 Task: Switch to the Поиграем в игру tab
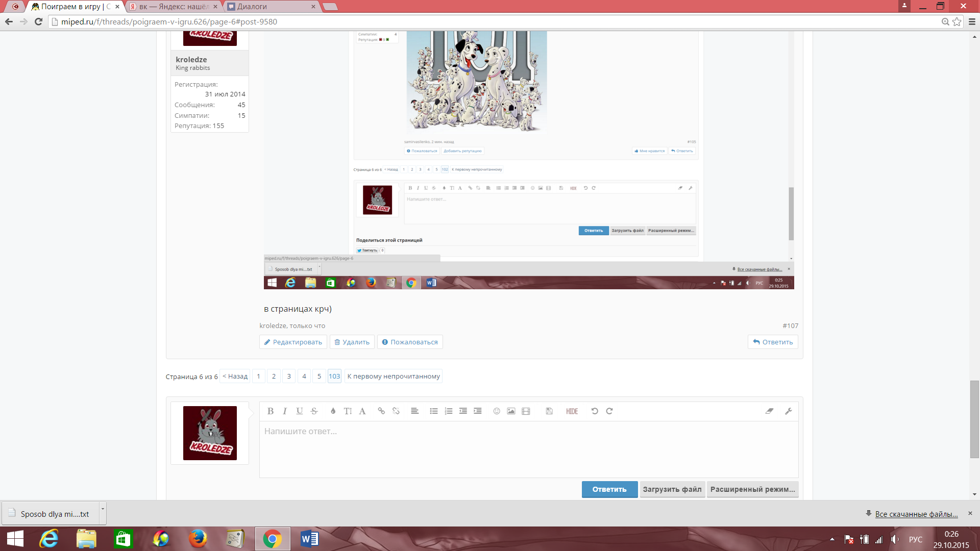pyautogui.click(x=76, y=7)
